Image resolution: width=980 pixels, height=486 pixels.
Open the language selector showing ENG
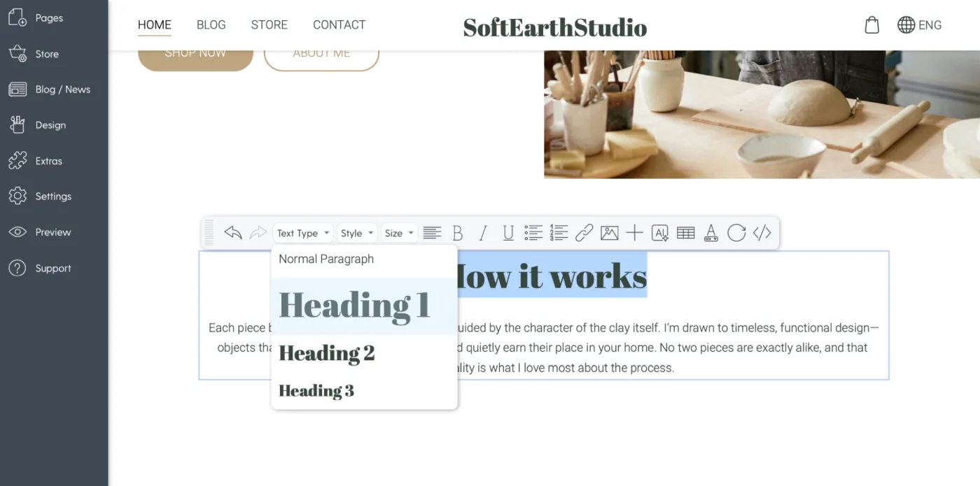(x=920, y=24)
